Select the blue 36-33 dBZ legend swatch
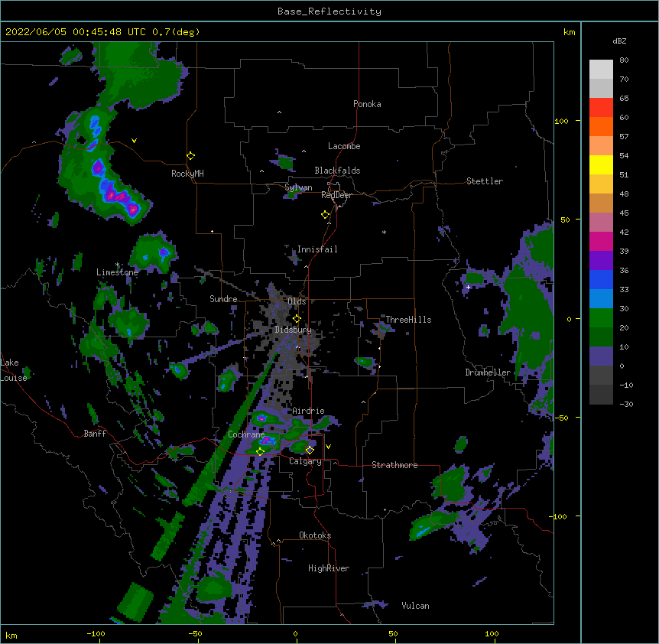The height and width of the screenshot is (644, 659). 601,279
